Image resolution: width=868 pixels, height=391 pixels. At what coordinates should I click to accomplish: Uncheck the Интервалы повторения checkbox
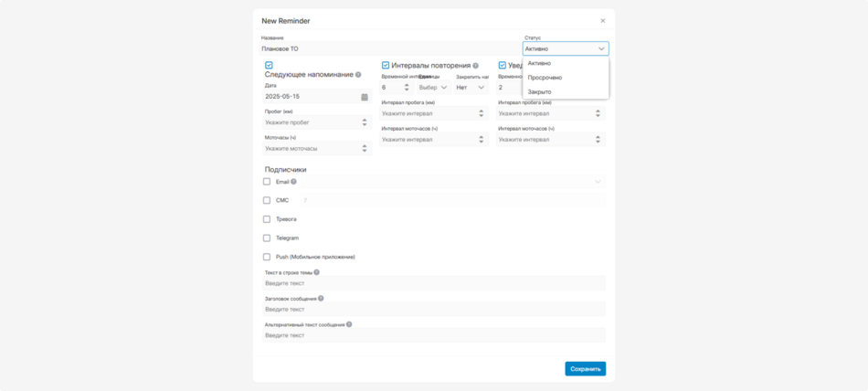[386, 66]
